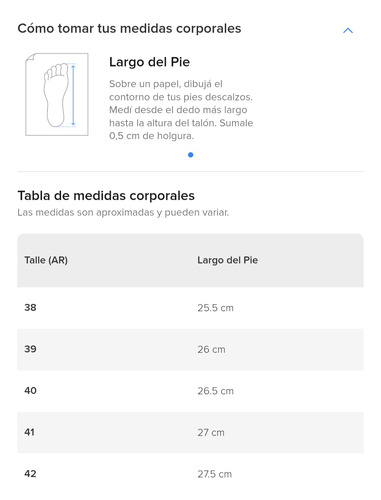This screenshot has height=500, width=381.
Task: Click the 'Cómo tomar tus medidas corporales' heading
Action: pos(129,29)
